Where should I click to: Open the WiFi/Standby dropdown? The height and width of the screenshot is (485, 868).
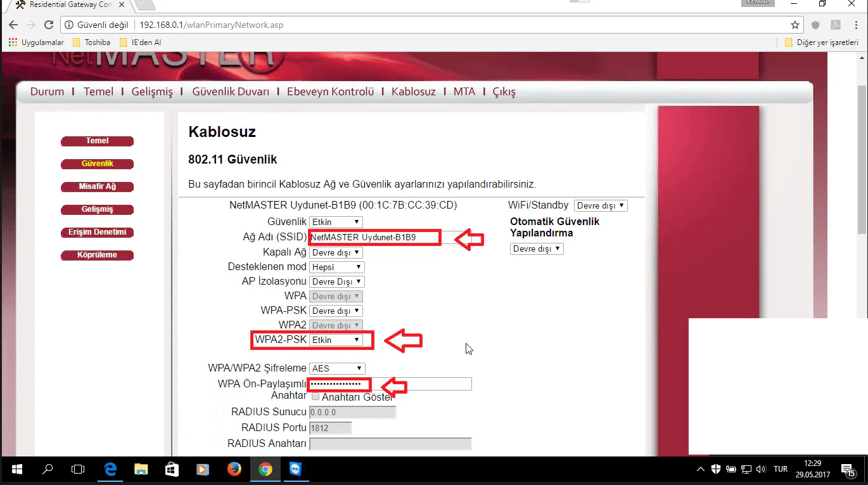(601, 205)
